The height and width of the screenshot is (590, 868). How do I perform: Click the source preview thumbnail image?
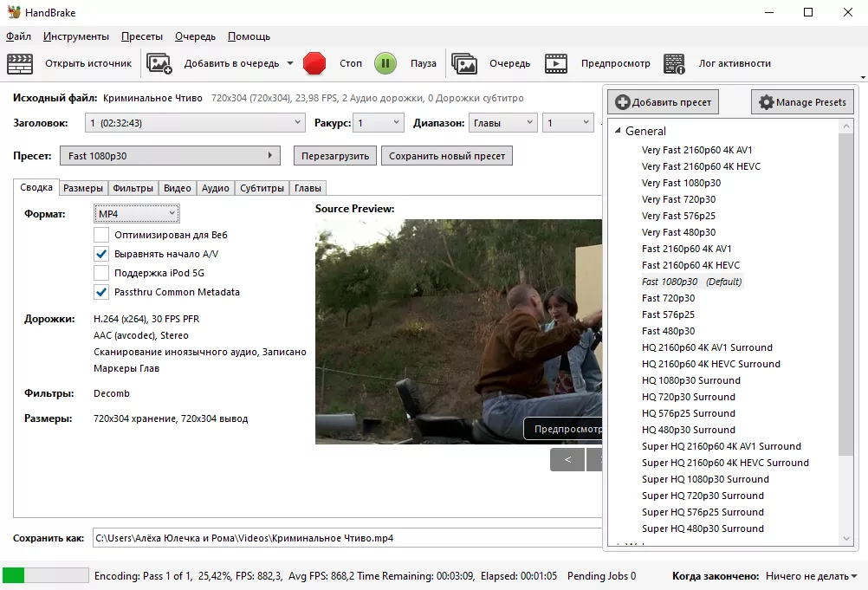(458, 332)
